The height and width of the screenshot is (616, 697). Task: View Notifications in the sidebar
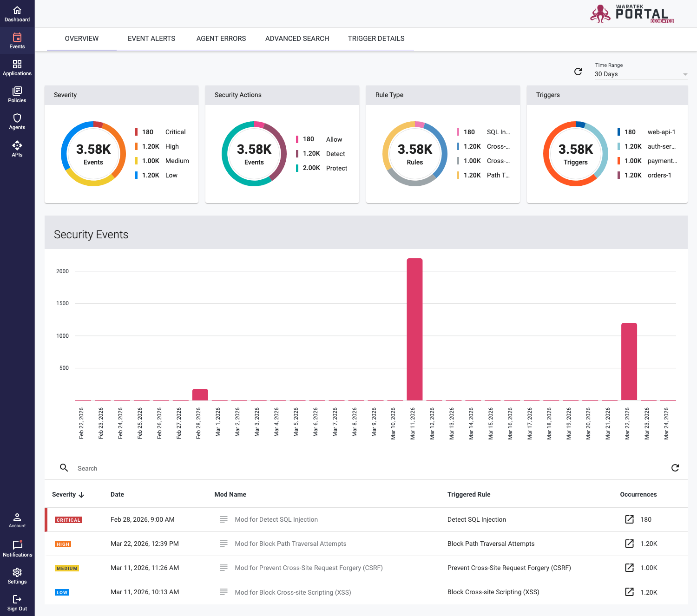17,548
